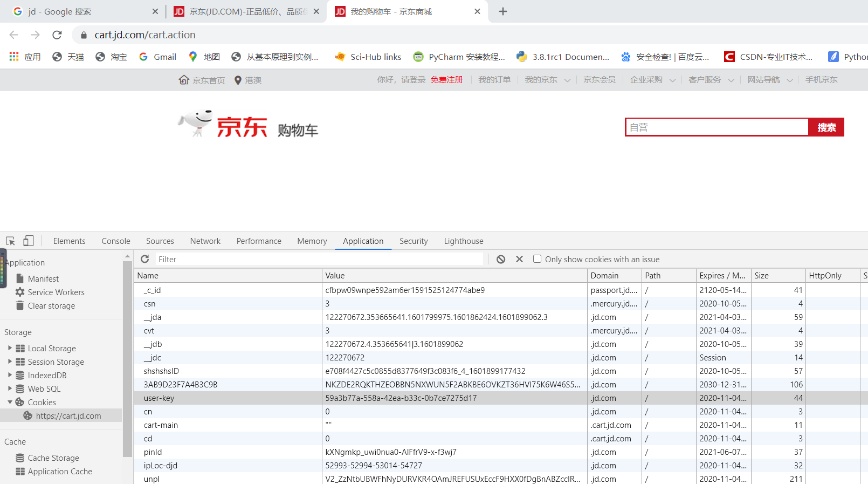Click the 你好，请登录 link
This screenshot has height=484, width=868.
[x=402, y=80]
